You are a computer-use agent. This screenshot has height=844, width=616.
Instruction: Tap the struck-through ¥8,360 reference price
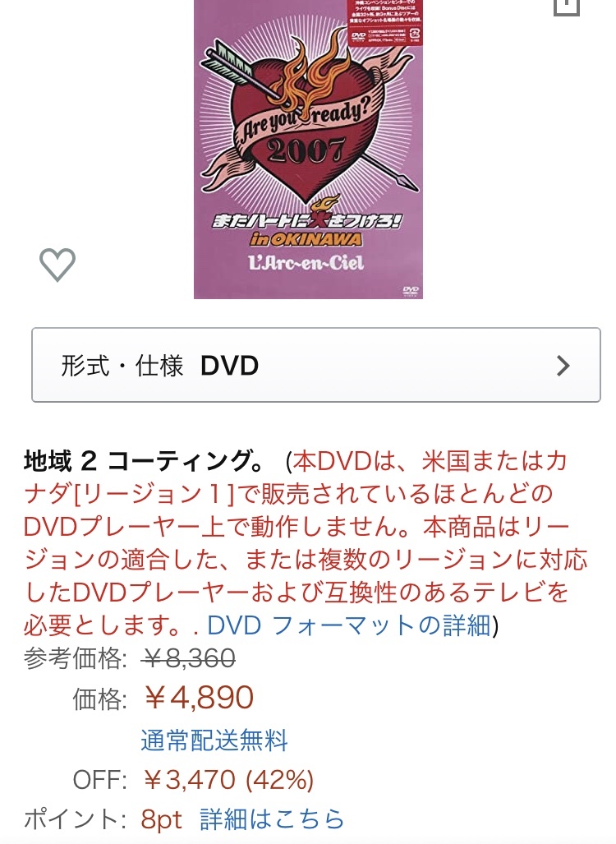pyautogui.click(x=188, y=657)
